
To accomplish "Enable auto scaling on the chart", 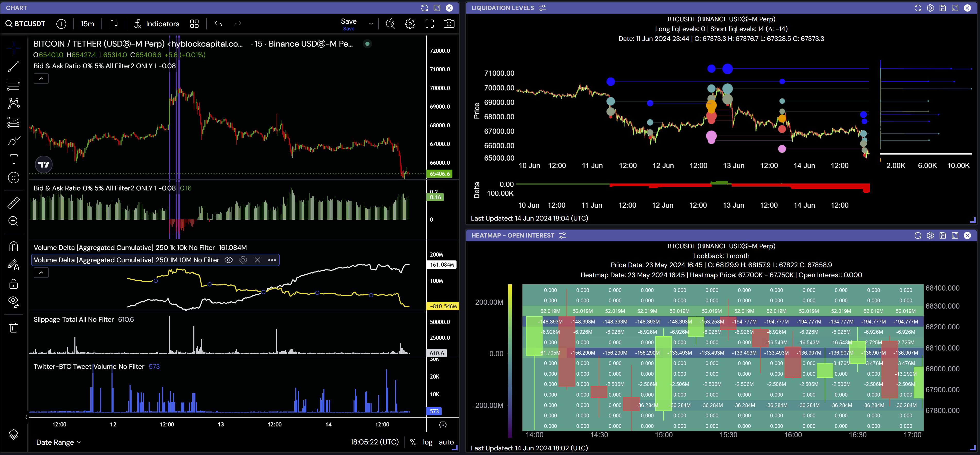I will (446, 442).
